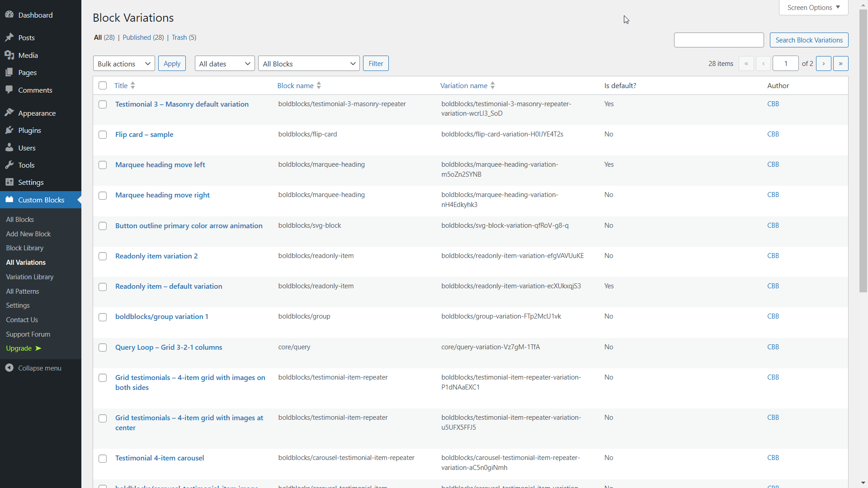Click the Tools wrench icon
The width and height of the screenshot is (868, 488).
pyautogui.click(x=9, y=165)
